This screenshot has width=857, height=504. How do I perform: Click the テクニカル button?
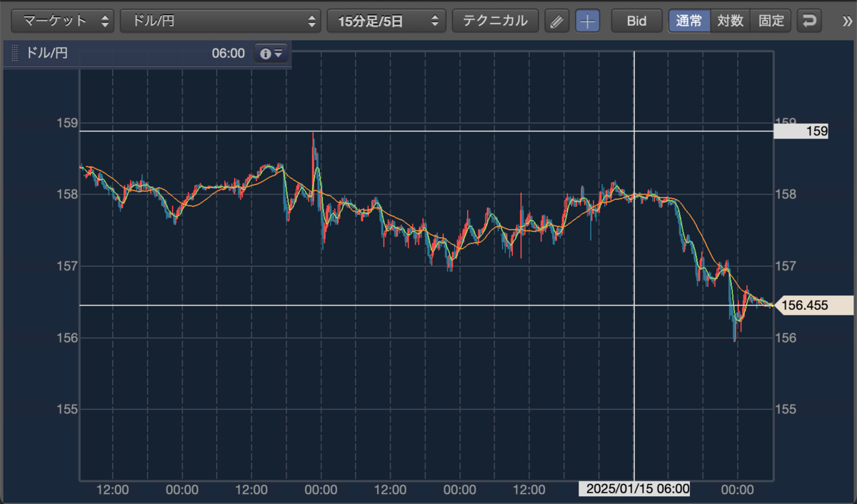[x=496, y=21]
